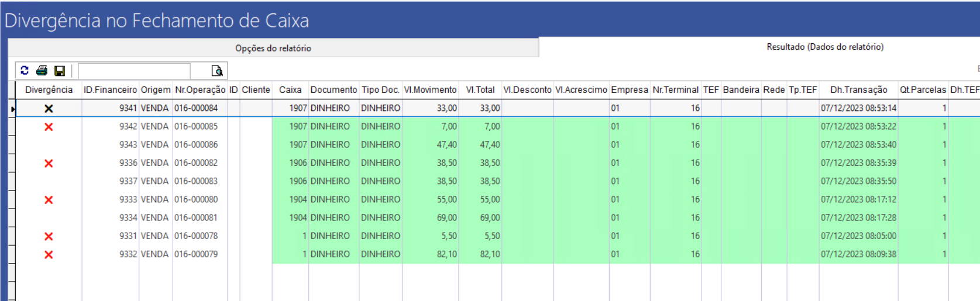The image size is (980, 301).
Task: Select operation number 016-000086 cell
Action: click(x=196, y=145)
